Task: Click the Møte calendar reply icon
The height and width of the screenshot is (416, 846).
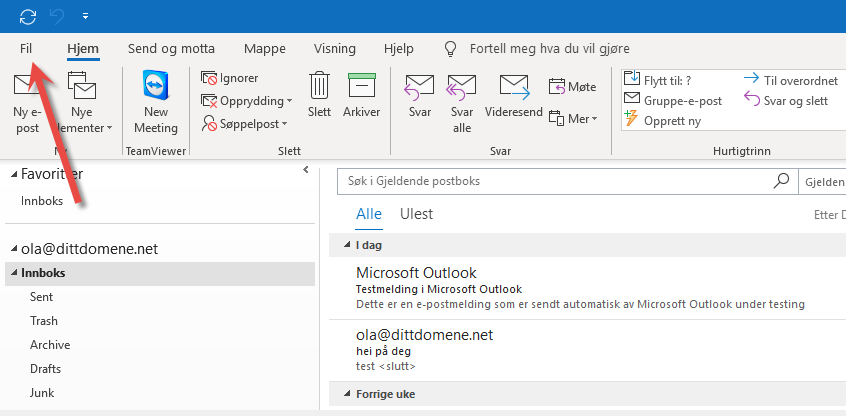Action: 556,86
